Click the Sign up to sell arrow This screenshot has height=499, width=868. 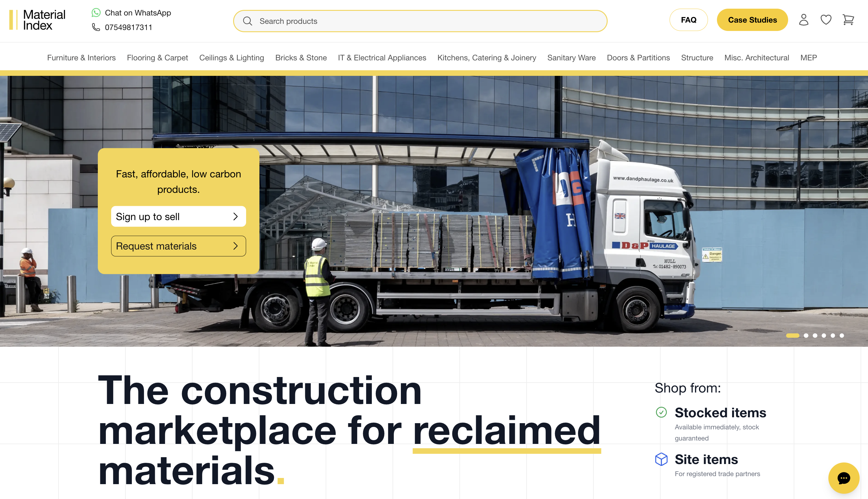pos(236,217)
